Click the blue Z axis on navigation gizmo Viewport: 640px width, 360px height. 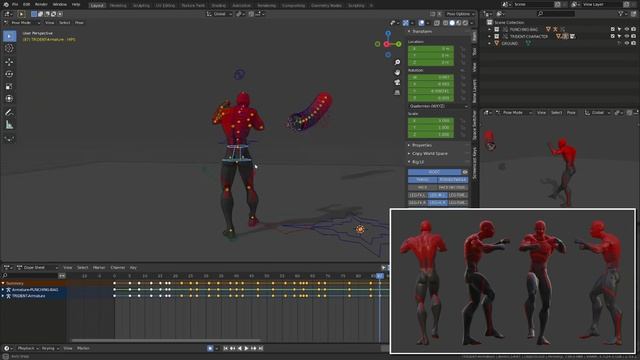point(388,33)
